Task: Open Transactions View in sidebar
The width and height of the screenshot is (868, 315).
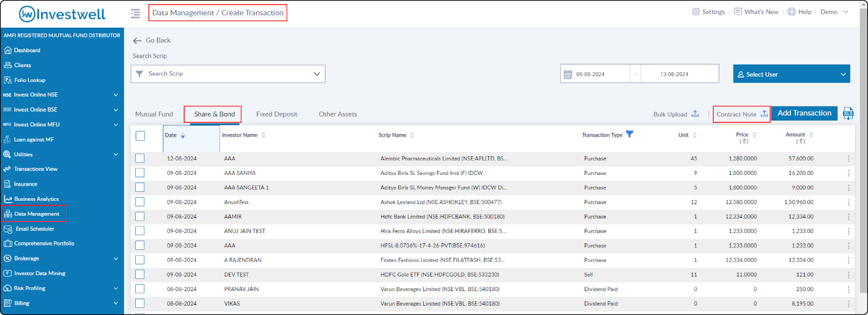Action: pyautogui.click(x=36, y=169)
